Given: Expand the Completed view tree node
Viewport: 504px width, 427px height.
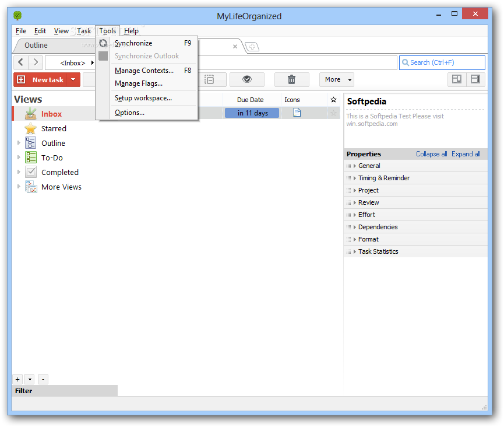Looking at the screenshot, I should click(19, 172).
